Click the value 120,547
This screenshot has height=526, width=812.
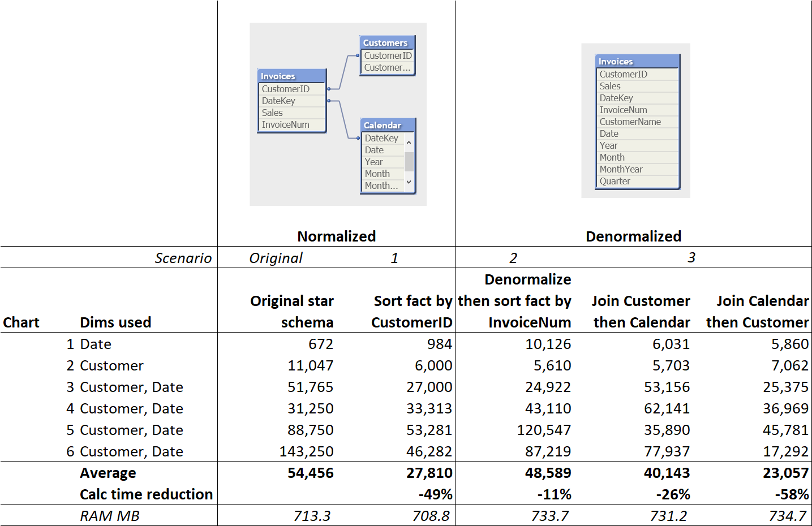(544, 430)
